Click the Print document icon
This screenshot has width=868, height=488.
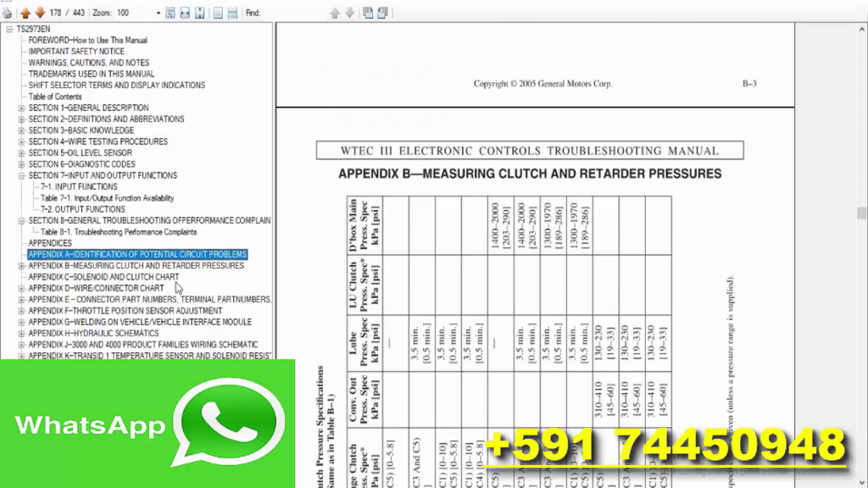click(8, 12)
